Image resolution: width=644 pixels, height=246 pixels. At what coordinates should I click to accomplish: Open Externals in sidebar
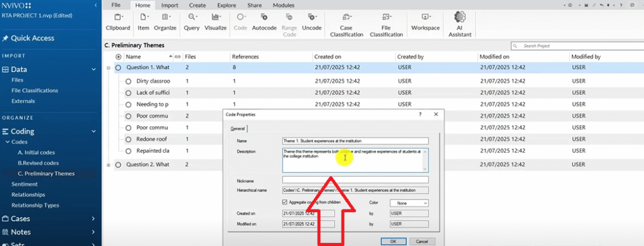pyautogui.click(x=23, y=101)
